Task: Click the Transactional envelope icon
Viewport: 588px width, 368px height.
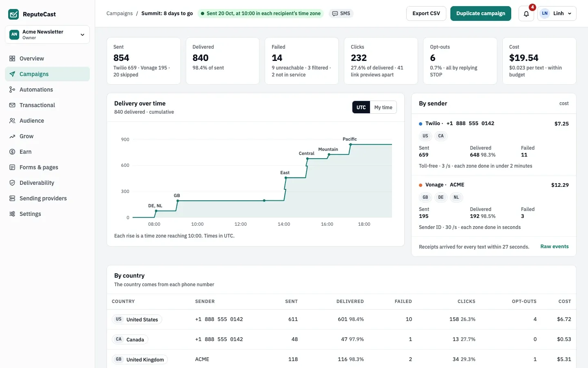Action: [x=12, y=105]
